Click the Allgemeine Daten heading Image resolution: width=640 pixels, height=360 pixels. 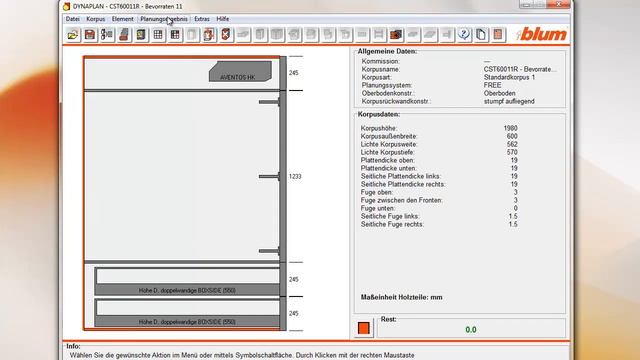[387, 51]
